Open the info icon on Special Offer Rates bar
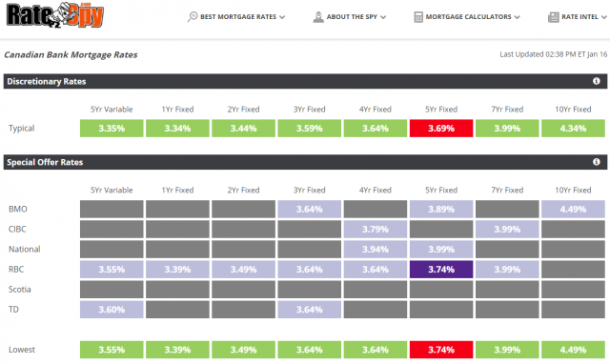 tap(596, 162)
